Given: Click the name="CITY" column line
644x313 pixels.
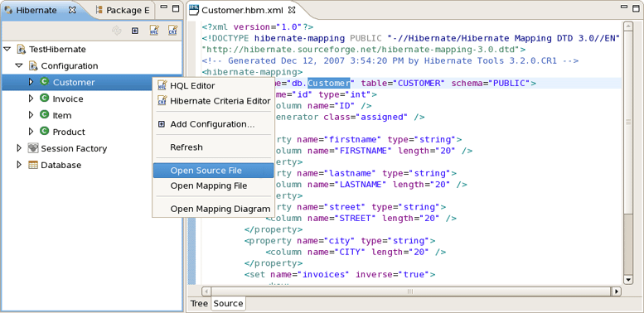Looking at the screenshot, I should click(x=356, y=252).
